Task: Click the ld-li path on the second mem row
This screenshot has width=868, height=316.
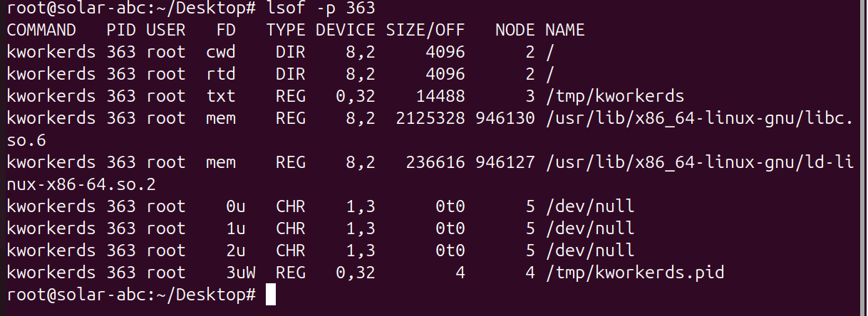Action: [x=700, y=163]
